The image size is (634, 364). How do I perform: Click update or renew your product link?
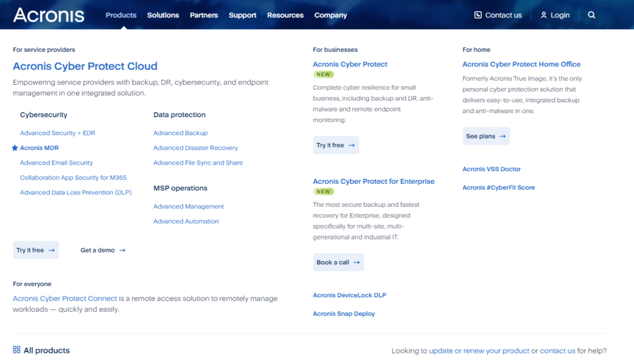[479, 350]
